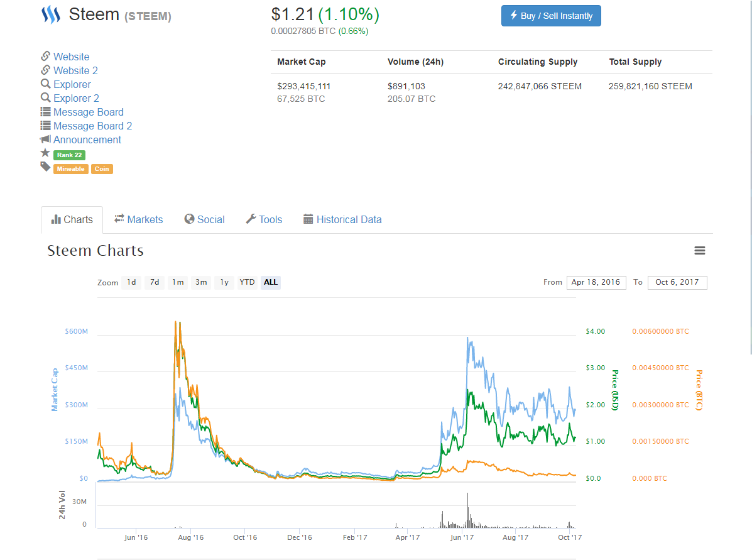Click the Rank 22 badge
The width and height of the screenshot is (752, 560).
pyautogui.click(x=70, y=155)
